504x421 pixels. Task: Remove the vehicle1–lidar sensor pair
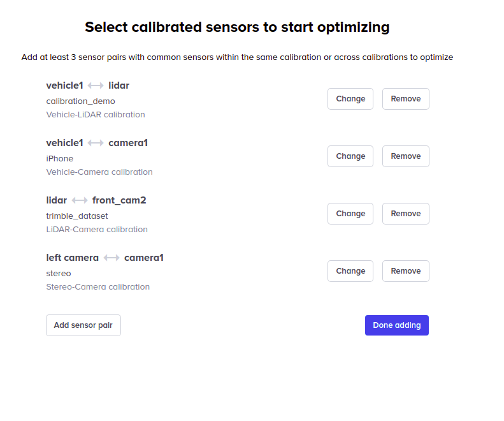(405, 99)
